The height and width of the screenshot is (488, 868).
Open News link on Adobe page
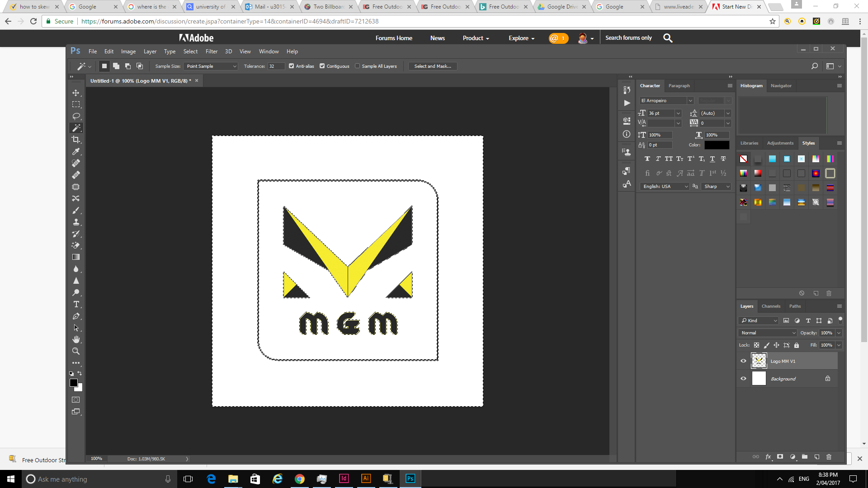pos(438,38)
